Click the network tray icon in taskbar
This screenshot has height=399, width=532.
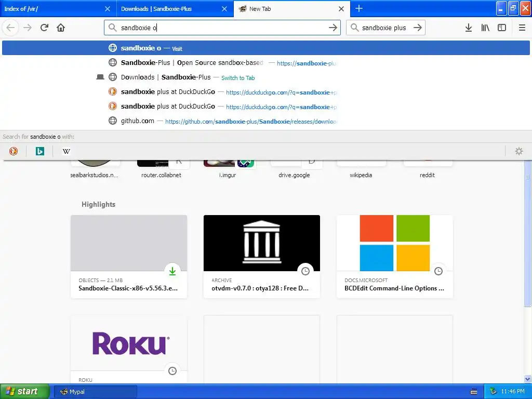[x=493, y=392]
